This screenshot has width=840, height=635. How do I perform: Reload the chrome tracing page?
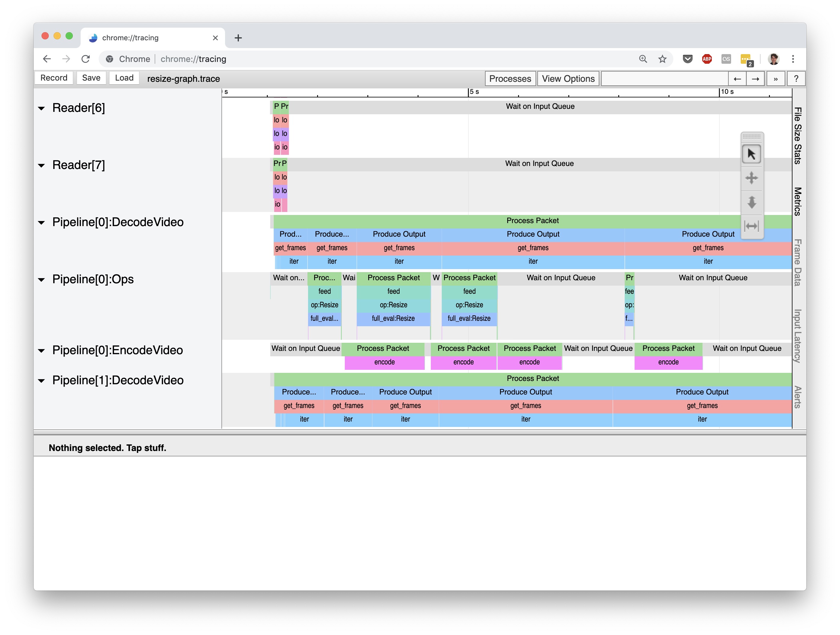(x=86, y=59)
